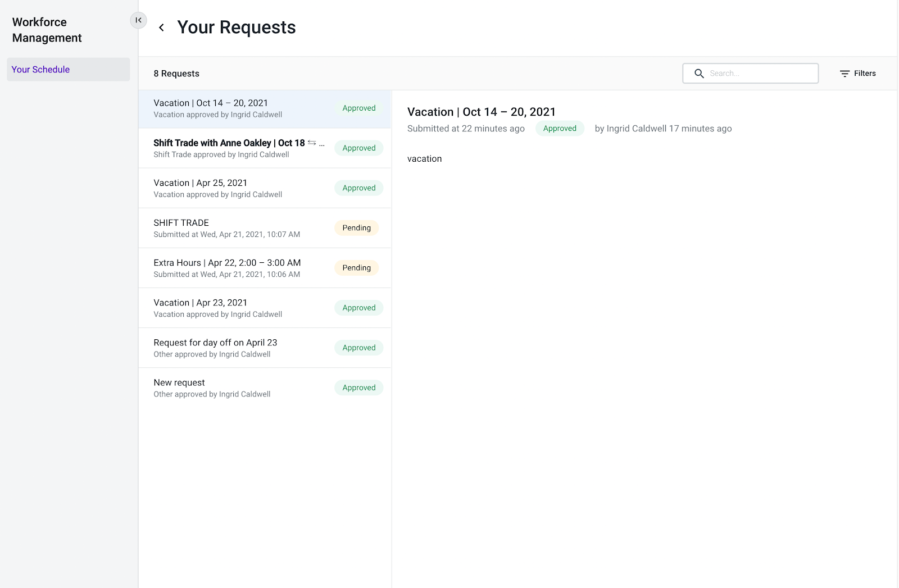This screenshot has height=588, width=899.
Task: Click 'Shift Trade approved by Ingrid Caldwell' subtitle
Action: point(221,154)
